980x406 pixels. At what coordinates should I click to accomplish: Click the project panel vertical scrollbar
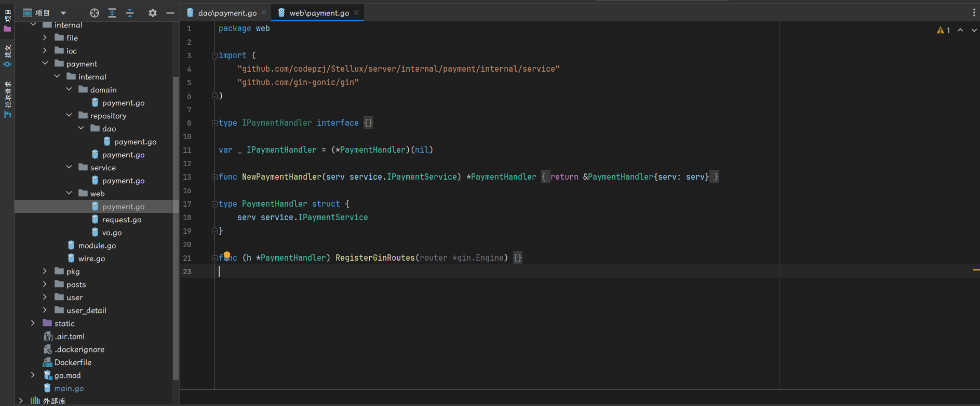tap(176, 228)
